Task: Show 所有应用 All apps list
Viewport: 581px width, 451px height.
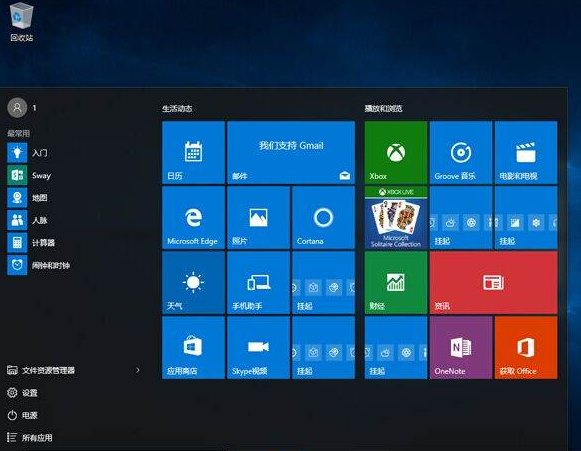Action: pos(30,438)
